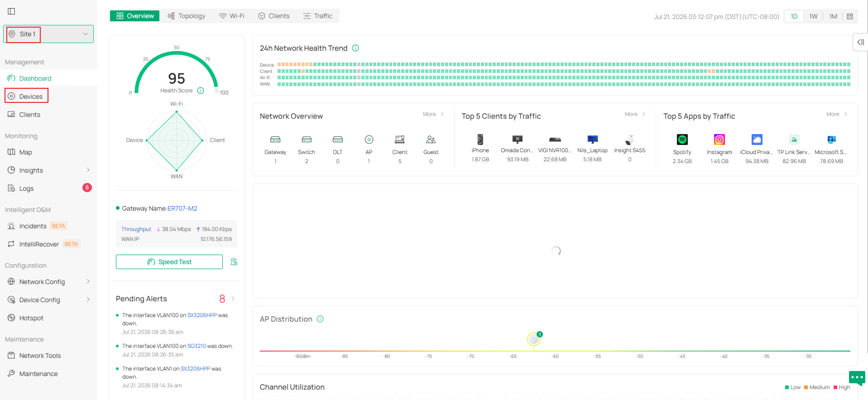Switch to the Overview tab

click(x=135, y=16)
